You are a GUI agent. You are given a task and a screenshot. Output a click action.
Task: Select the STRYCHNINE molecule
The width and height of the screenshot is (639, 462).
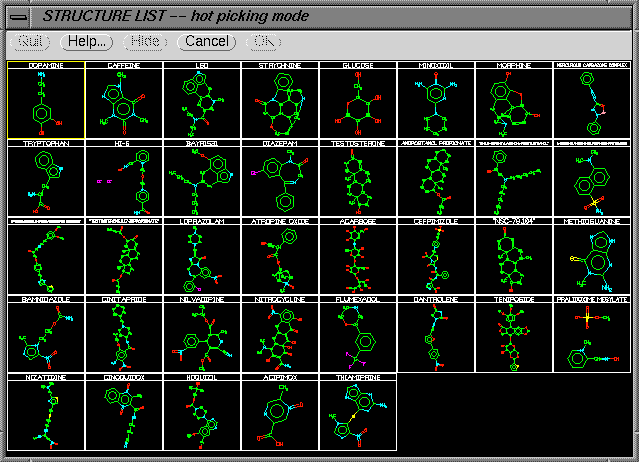[279, 104]
